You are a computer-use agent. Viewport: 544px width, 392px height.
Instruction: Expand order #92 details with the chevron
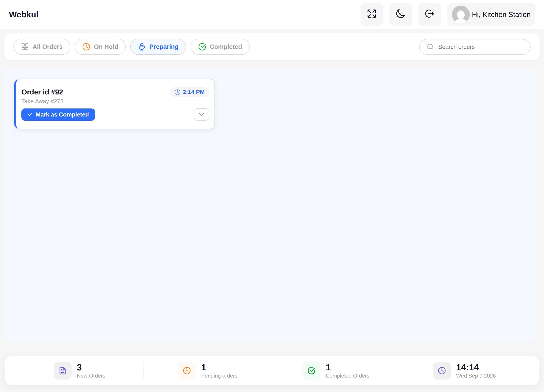point(202,114)
